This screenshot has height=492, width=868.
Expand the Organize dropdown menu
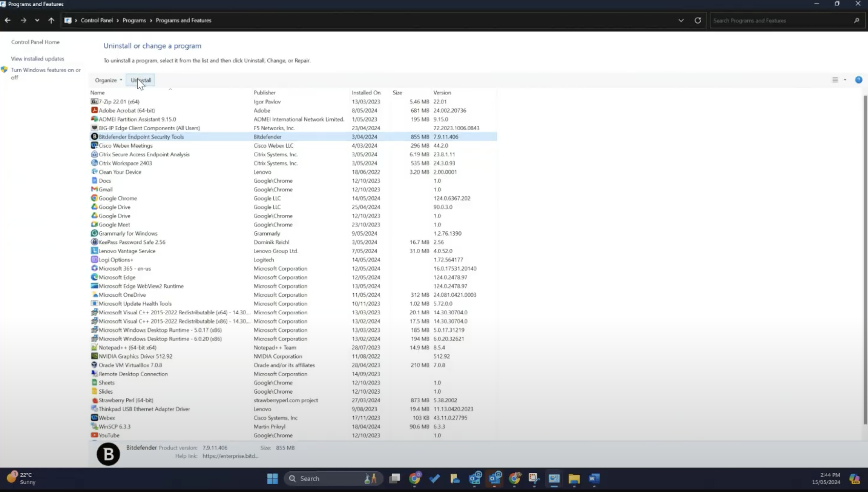coord(108,80)
